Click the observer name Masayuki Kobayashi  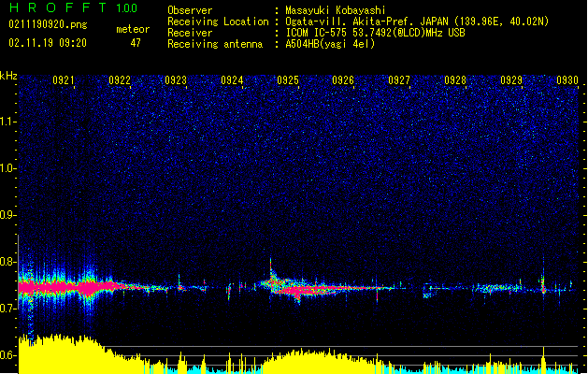click(x=336, y=10)
